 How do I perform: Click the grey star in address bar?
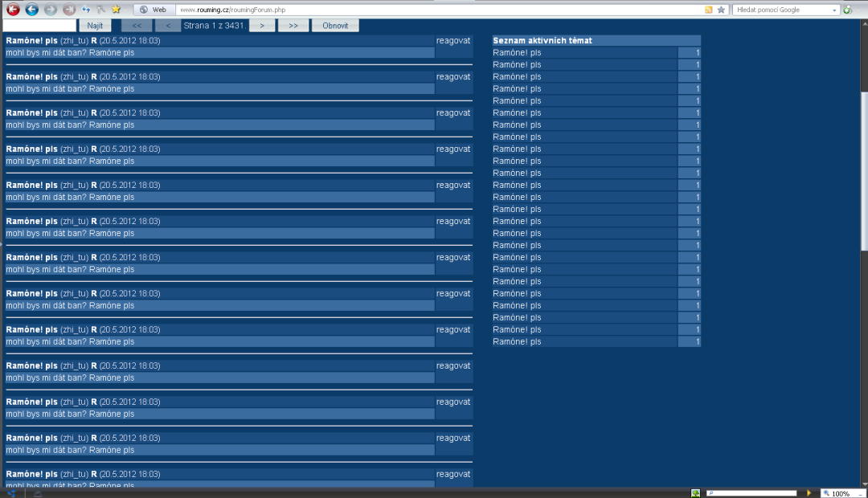click(x=721, y=10)
